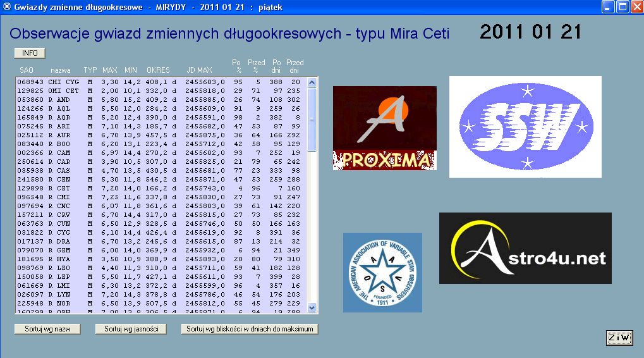Minimize the MIRYDY window
644x358 pixels.
(608, 7)
